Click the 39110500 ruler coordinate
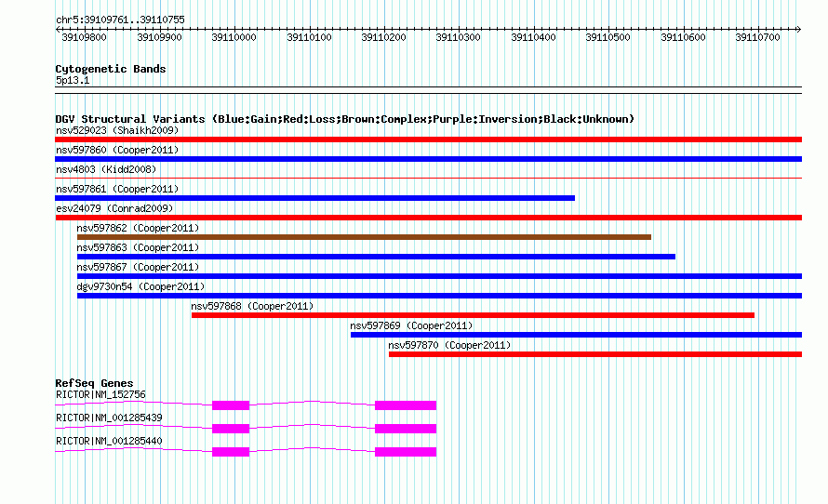The height and width of the screenshot is (504, 828). [608, 37]
